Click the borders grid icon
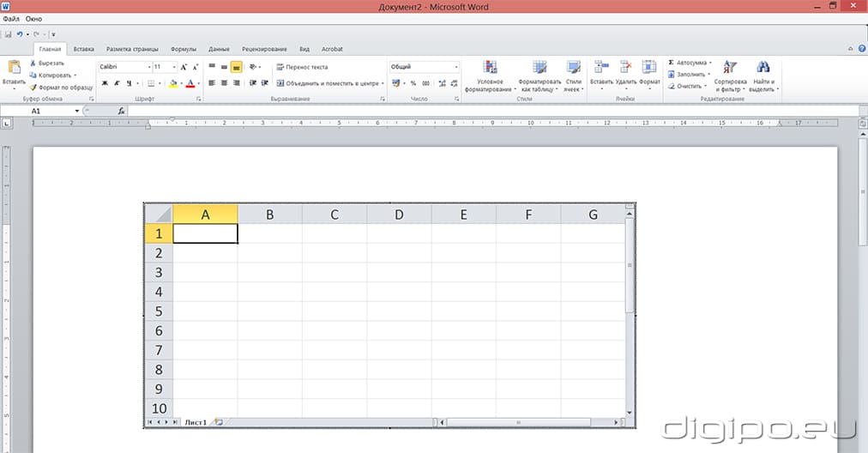This screenshot has width=868, height=453. (151, 83)
